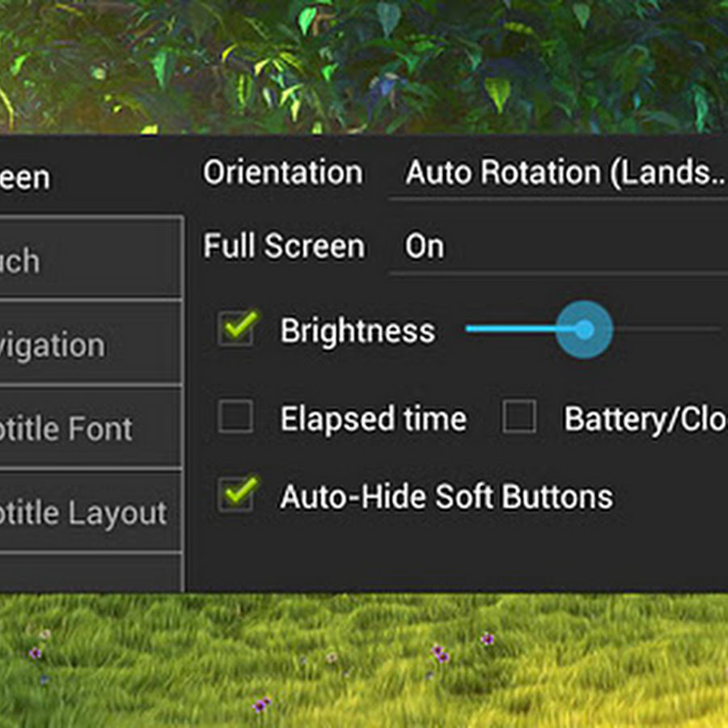This screenshot has height=728, width=728.
Task: Switch to the Navigation settings tab
Action: (x=89, y=345)
